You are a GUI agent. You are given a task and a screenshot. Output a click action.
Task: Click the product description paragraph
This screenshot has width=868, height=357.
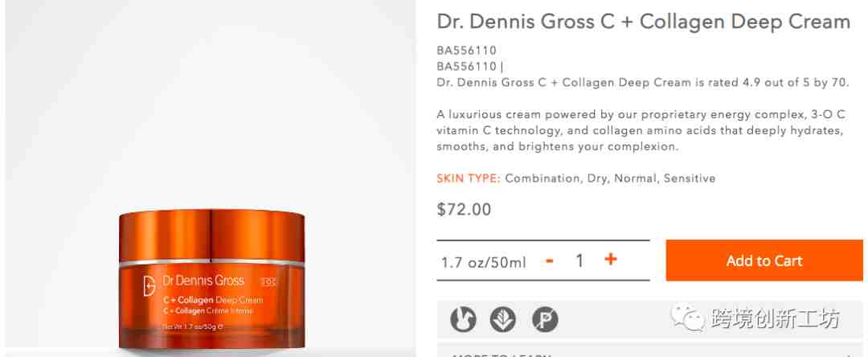pyautogui.click(x=641, y=130)
